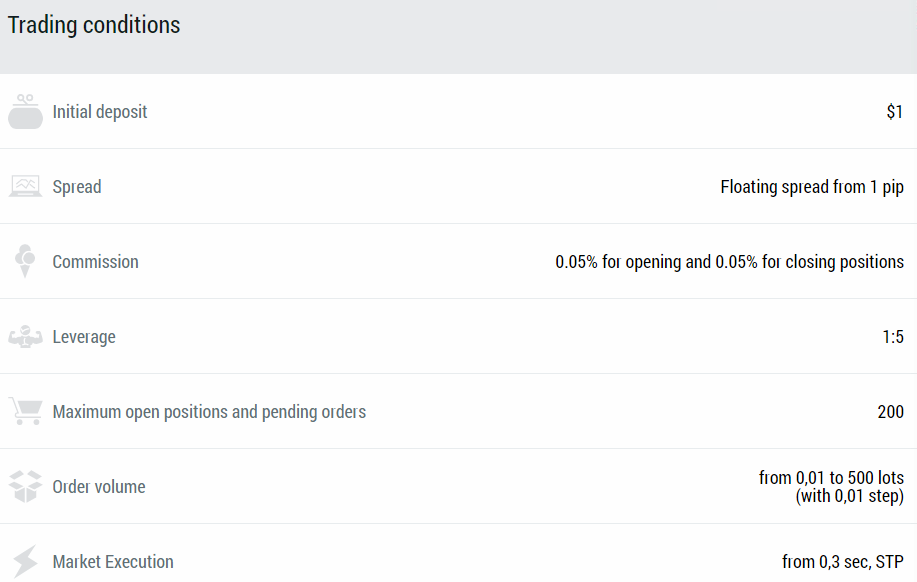
Task: Click the lightning bolt icon beside Market Execution
Action: click(25, 562)
